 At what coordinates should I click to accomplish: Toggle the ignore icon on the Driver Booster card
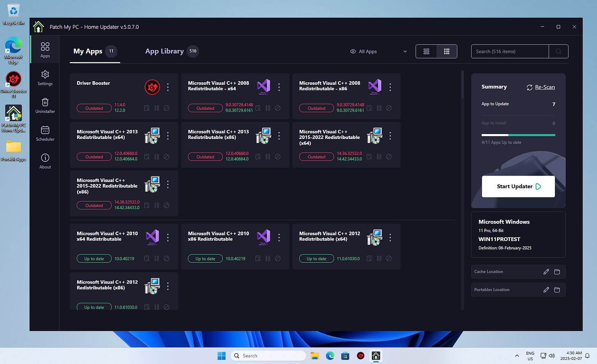click(x=166, y=108)
